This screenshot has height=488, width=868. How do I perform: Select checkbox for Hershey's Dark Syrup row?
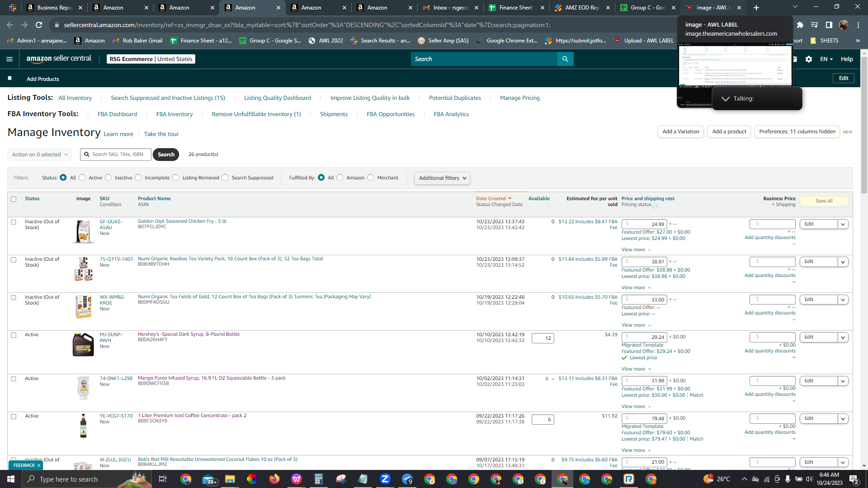pyautogui.click(x=14, y=335)
